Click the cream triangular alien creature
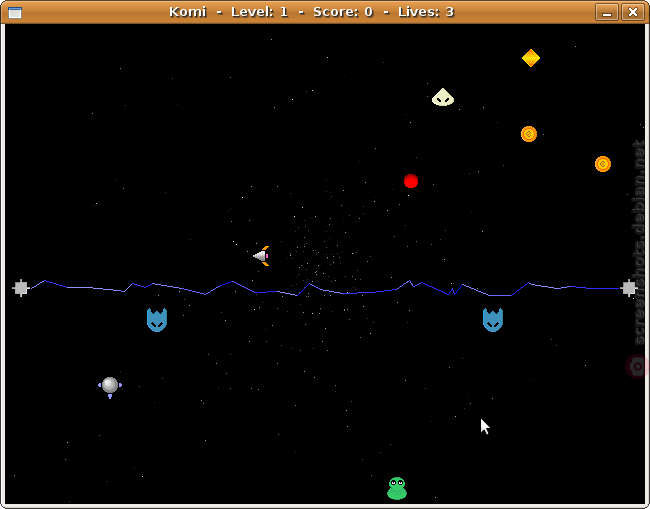 coord(443,97)
